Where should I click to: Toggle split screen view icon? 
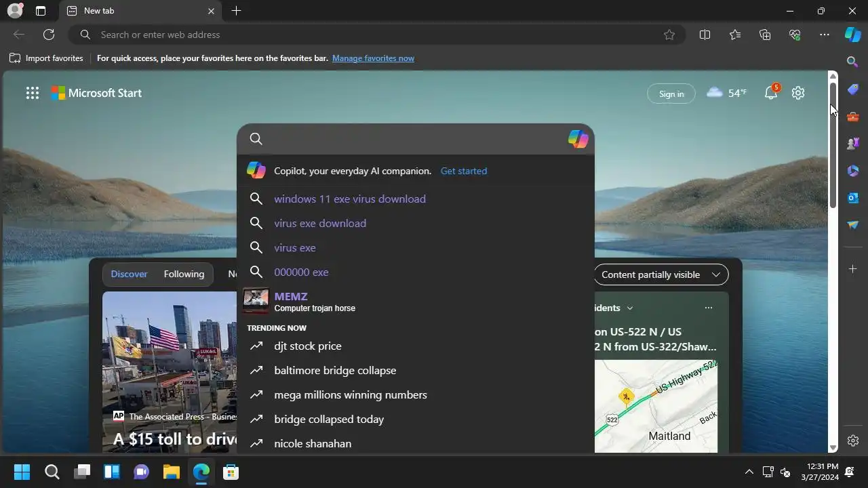click(x=705, y=35)
